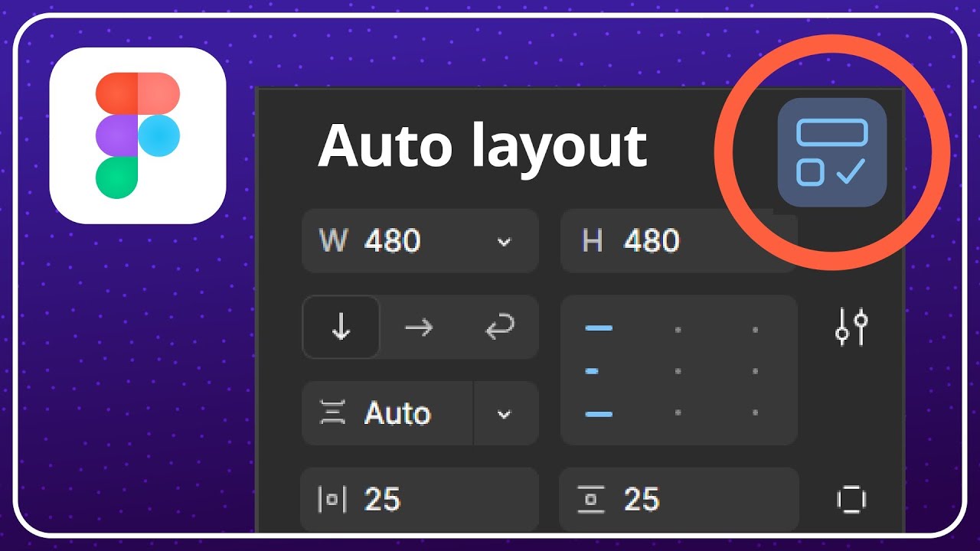Set alignment to top right

click(x=756, y=330)
